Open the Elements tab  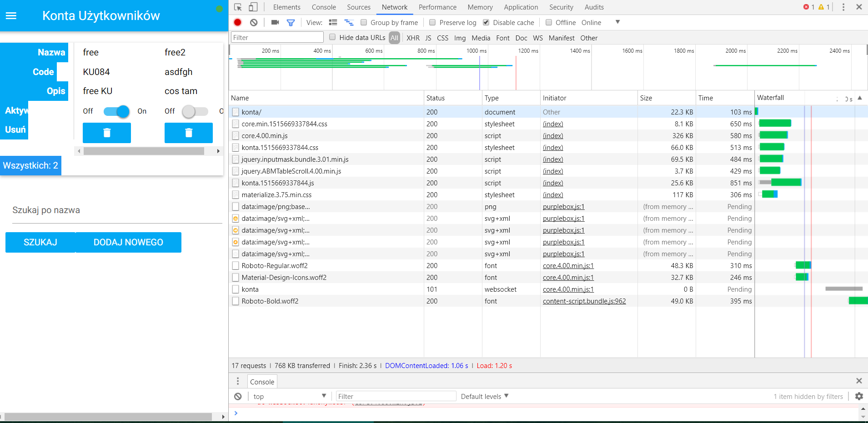coord(287,7)
